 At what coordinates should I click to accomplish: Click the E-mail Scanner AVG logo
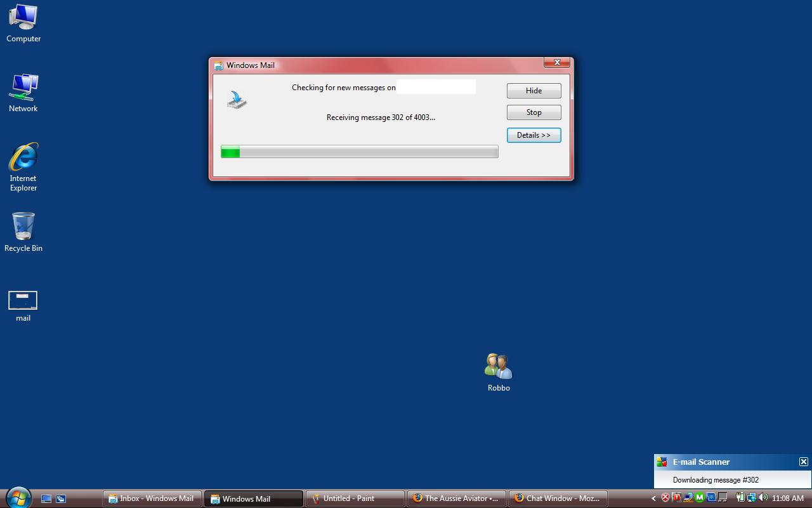pyautogui.click(x=662, y=462)
